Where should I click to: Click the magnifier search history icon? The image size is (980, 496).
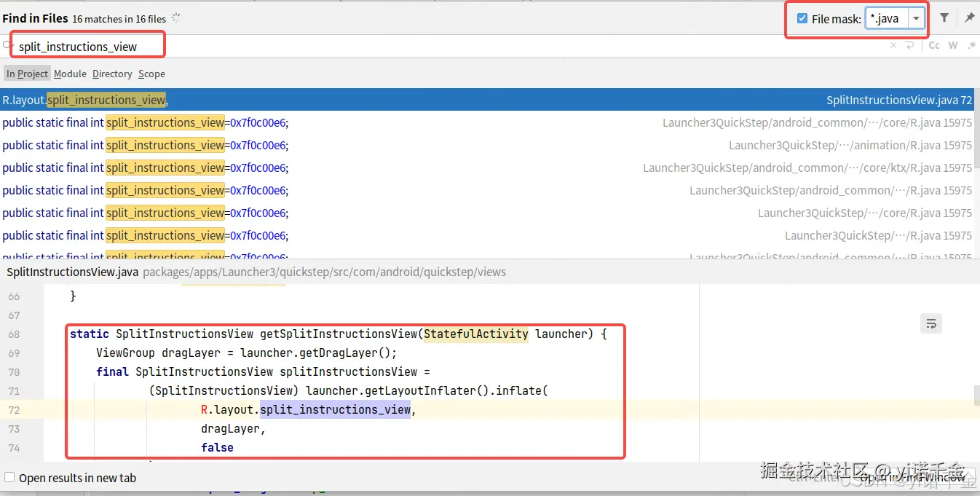point(7,45)
